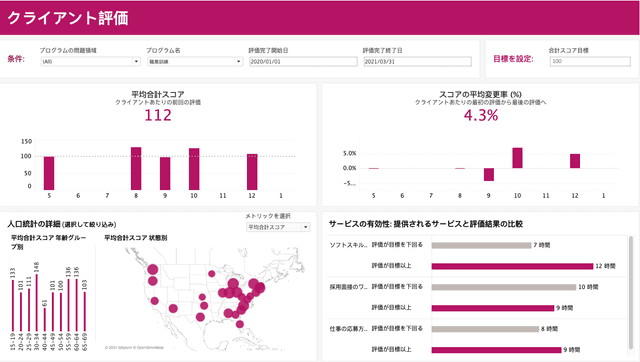Click the northwestern-most state bubble on map
This screenshot has height=362, width=640.
point(153,269)
